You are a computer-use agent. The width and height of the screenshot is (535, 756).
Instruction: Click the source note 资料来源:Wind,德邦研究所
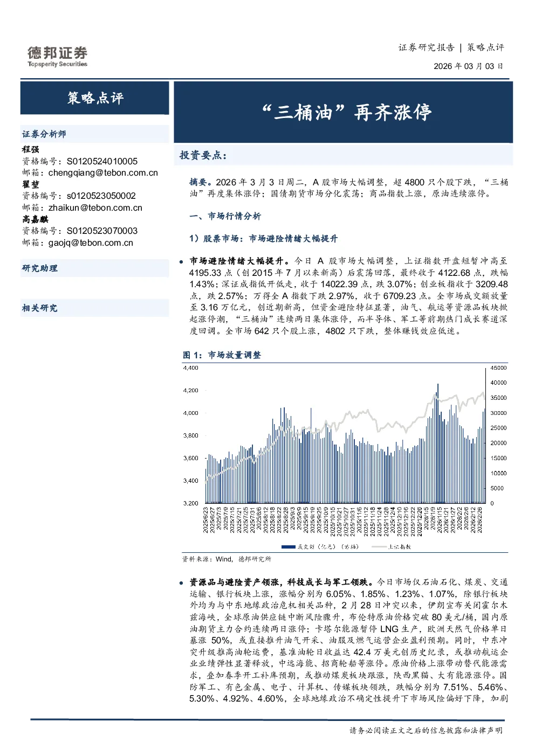tap(227, 559)
